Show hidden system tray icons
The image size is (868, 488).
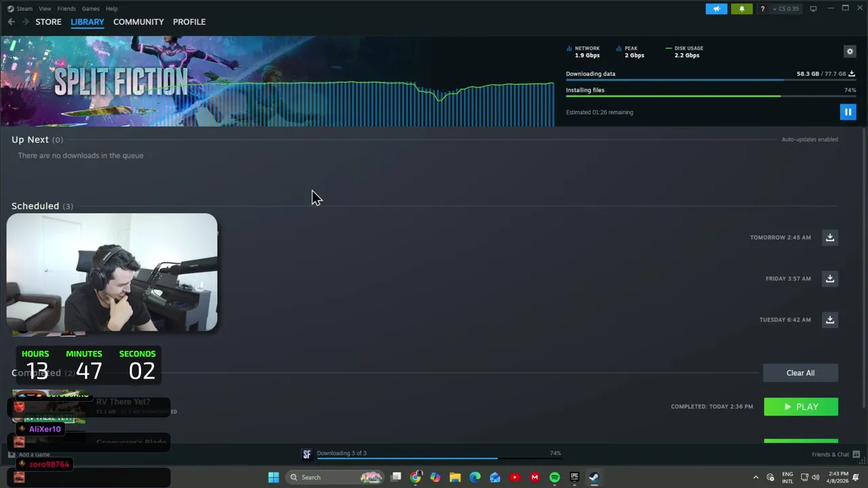pyautogui.click(x=755, y=477)
